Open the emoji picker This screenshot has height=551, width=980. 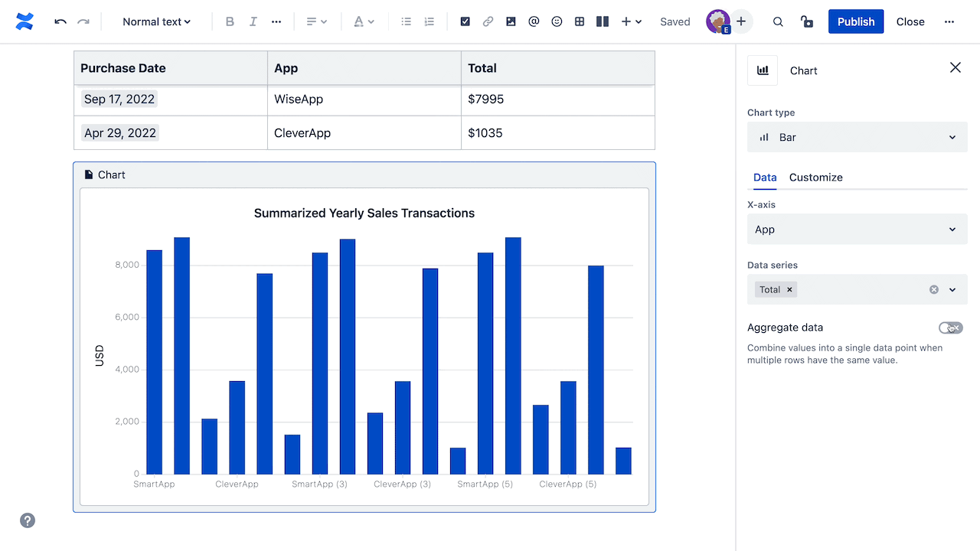[x=557, y=21]
